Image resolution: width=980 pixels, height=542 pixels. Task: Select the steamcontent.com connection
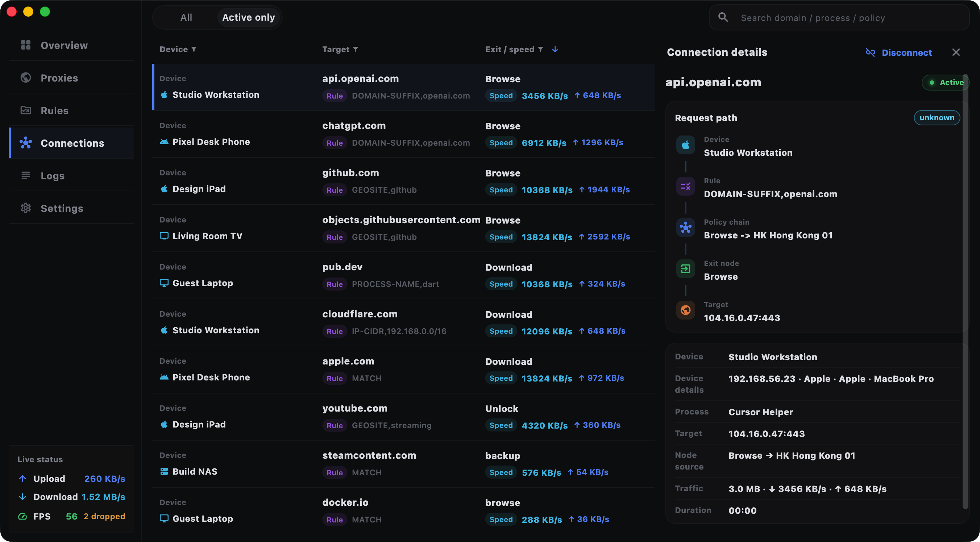pos(404,464)
